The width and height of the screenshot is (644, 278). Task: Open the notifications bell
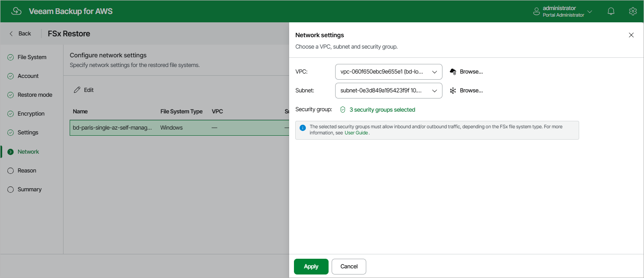pos(611,11)
